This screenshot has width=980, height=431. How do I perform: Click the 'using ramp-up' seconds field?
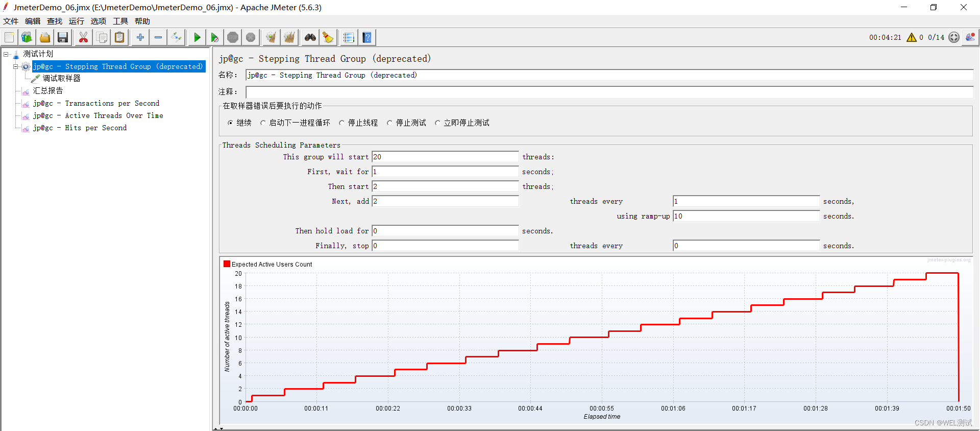click(746, 216)
